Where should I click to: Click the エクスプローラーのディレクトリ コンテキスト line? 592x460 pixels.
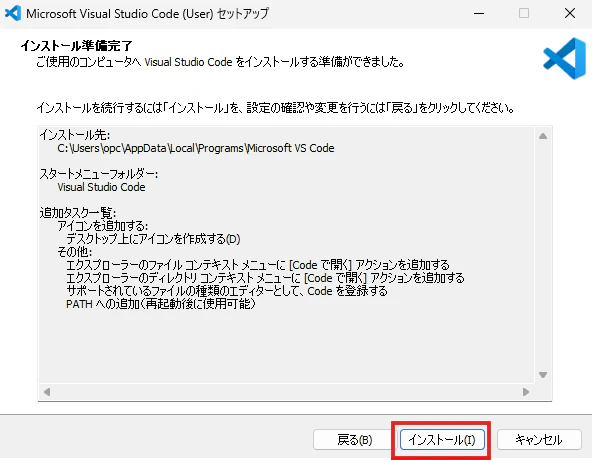[265, 278]
